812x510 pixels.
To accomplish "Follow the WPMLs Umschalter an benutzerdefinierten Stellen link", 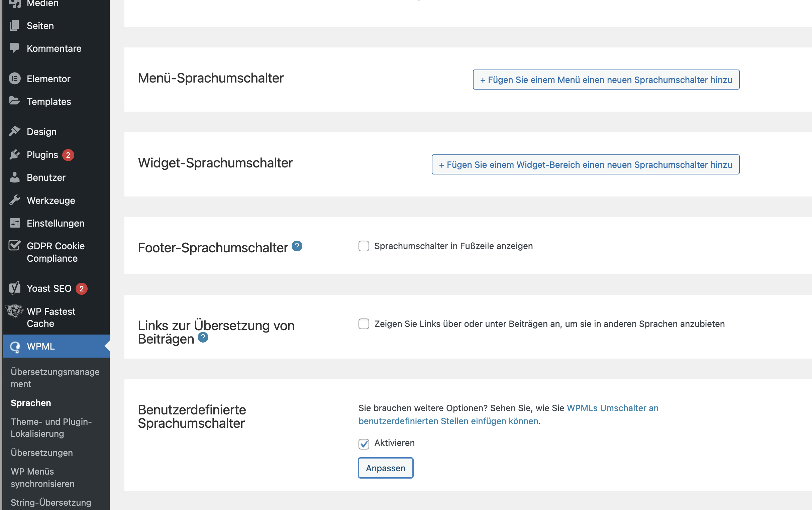I will [x=612, y=408].
